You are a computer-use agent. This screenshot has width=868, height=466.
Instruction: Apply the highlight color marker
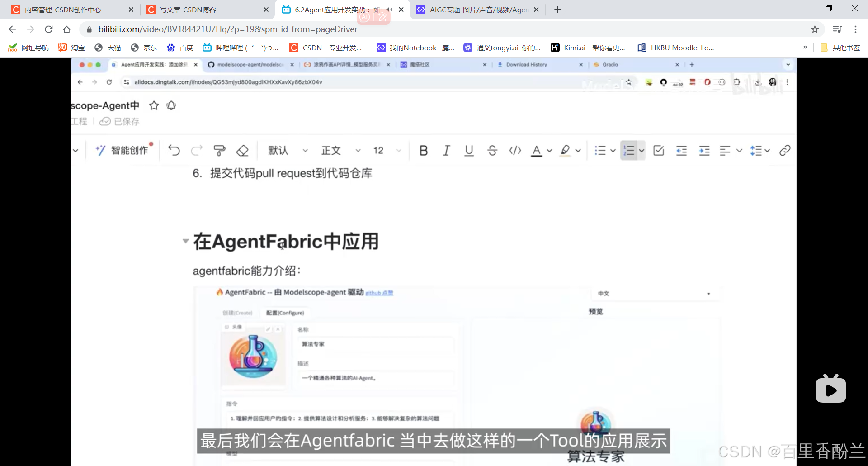click(x=565, y=150)
